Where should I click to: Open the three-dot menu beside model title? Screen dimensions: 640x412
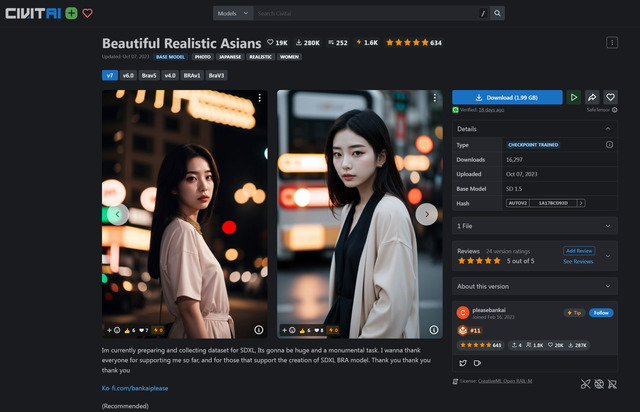point(611,42)
